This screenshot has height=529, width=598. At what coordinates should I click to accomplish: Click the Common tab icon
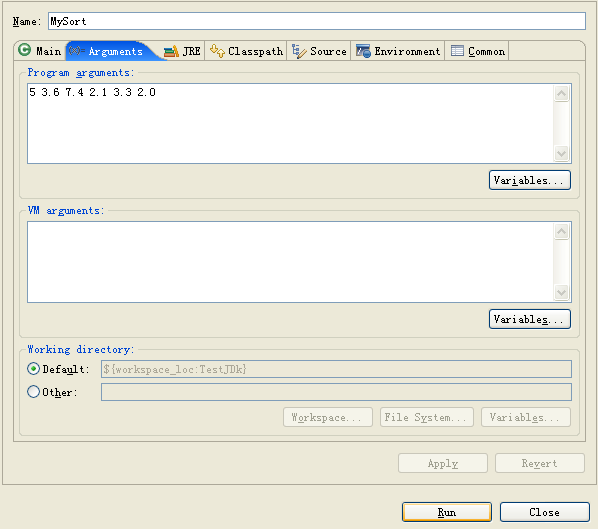[x=457, y=51]
